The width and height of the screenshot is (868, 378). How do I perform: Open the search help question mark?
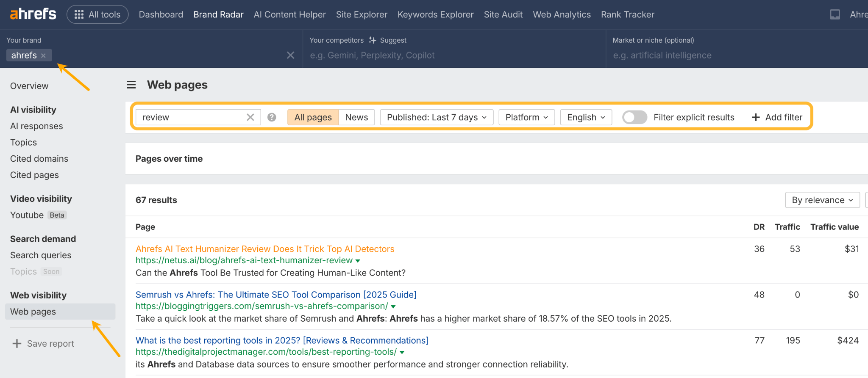[272, 117]
